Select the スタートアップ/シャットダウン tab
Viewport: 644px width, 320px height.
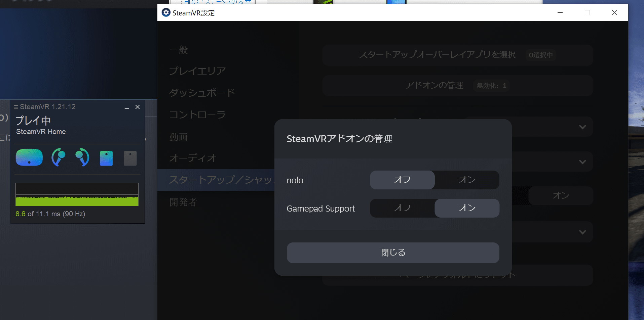216,180
